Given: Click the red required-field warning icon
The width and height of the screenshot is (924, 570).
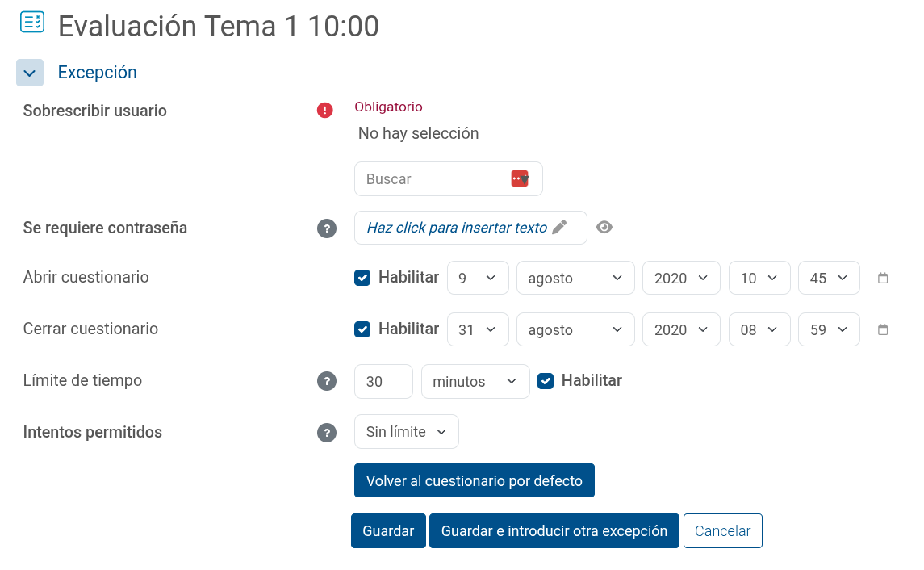Looking at the screenshot, I should click(x=324, y=111).
